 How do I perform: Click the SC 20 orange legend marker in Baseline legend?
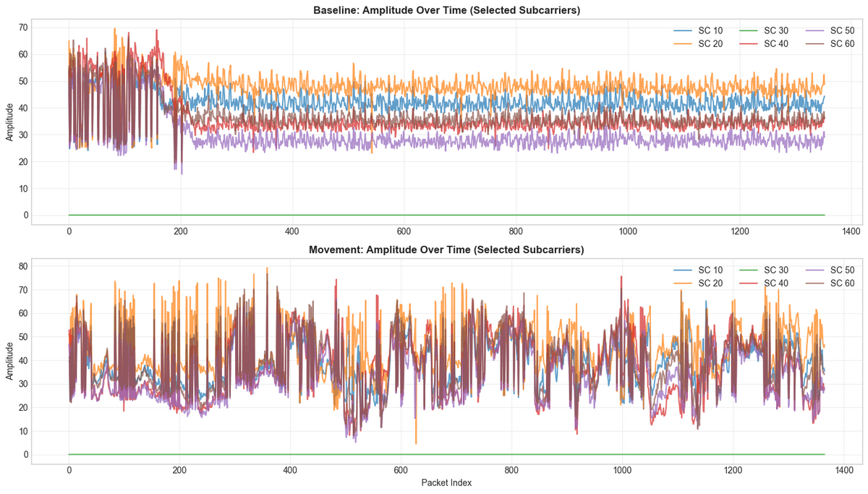click(x=682, y=43)
